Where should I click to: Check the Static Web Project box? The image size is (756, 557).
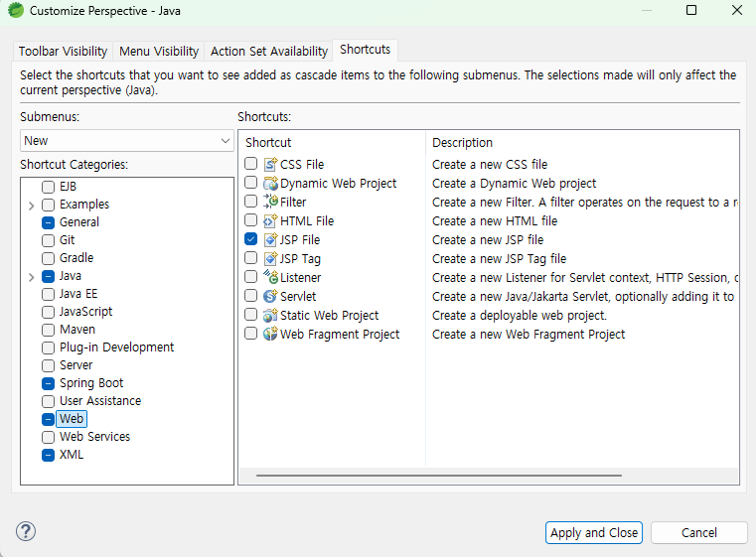[x=250, y=314]
